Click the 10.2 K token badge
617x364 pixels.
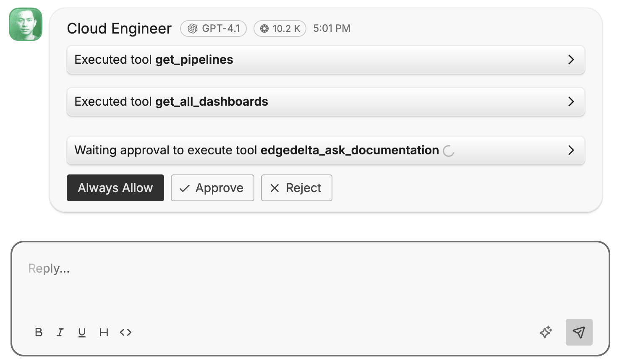coord(280,29)
